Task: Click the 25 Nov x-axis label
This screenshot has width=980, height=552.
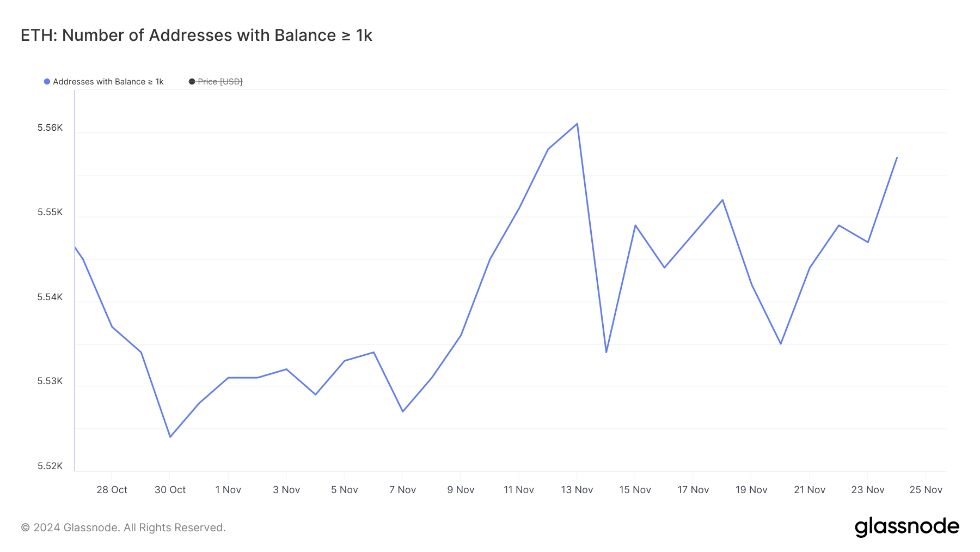Action: [926, 490]
